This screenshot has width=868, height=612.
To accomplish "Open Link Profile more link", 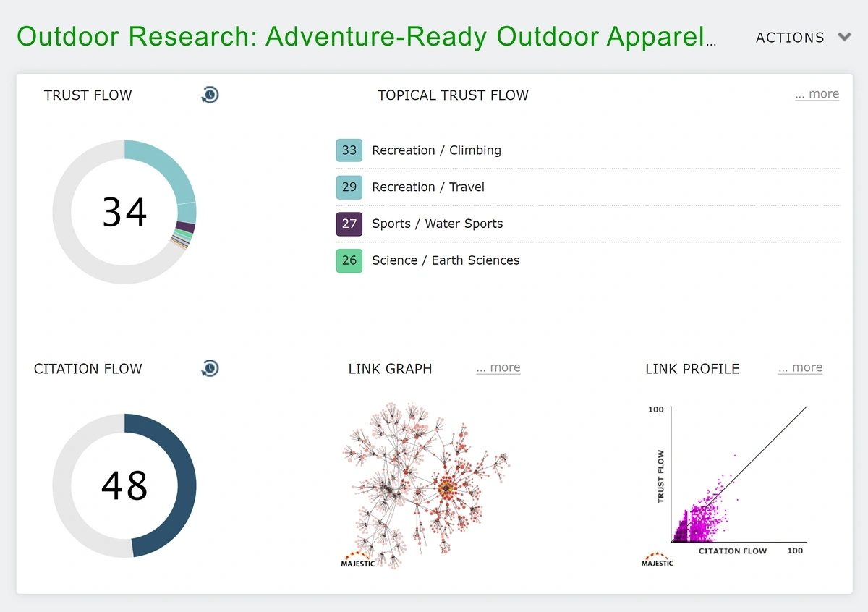I will [801, 367].
